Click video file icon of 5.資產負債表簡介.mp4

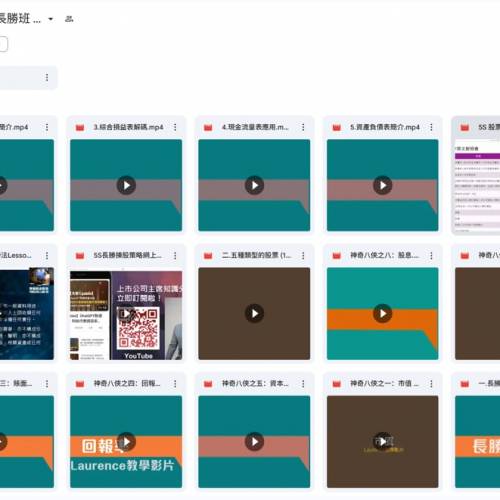click(337, 127)
